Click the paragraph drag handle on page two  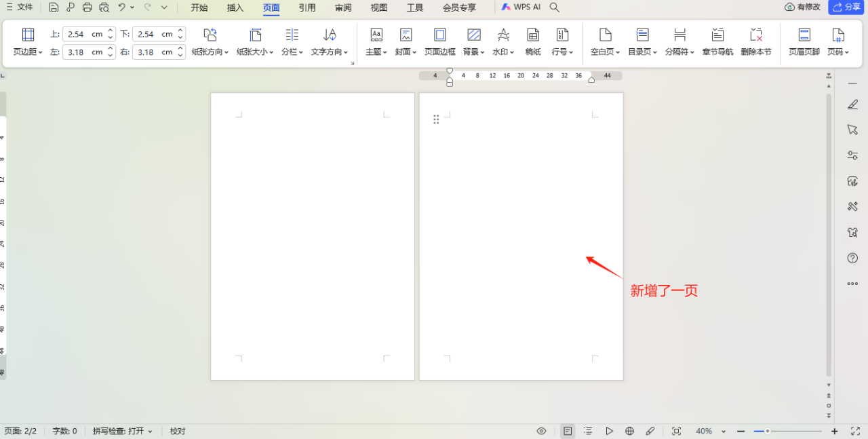pos(436,119)
